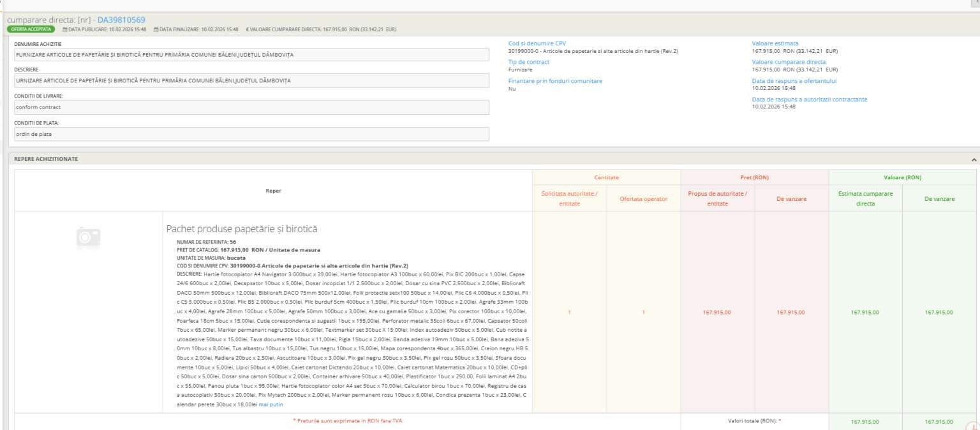Click the 'Valoare estimata' label
This screenshot has width=980, height=430.
point(775,43)
